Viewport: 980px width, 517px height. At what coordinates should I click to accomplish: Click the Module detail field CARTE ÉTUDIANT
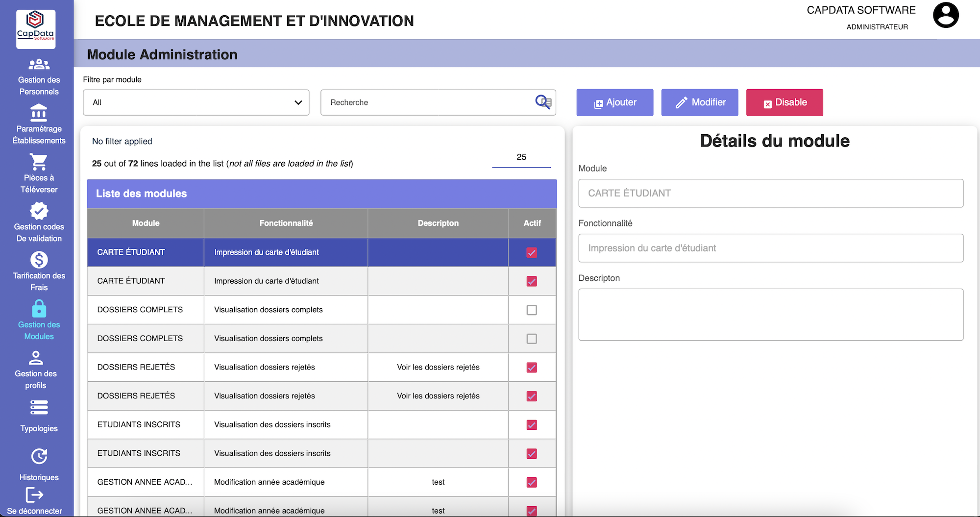[x=771, y=193]
